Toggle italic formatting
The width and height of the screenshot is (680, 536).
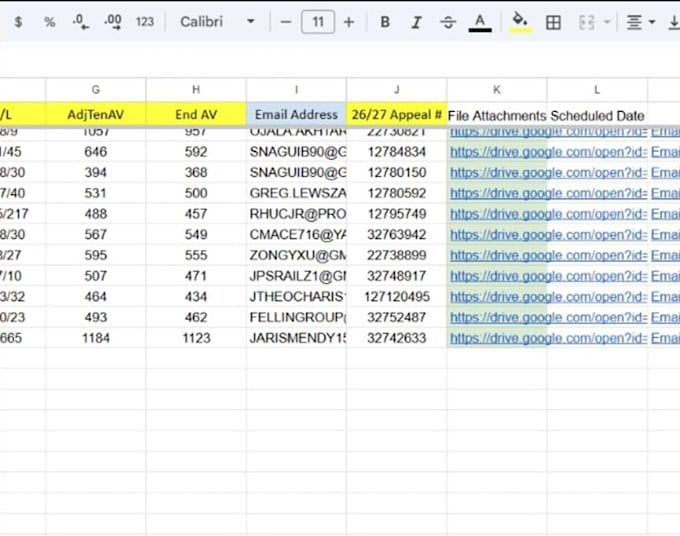point(416,22)
